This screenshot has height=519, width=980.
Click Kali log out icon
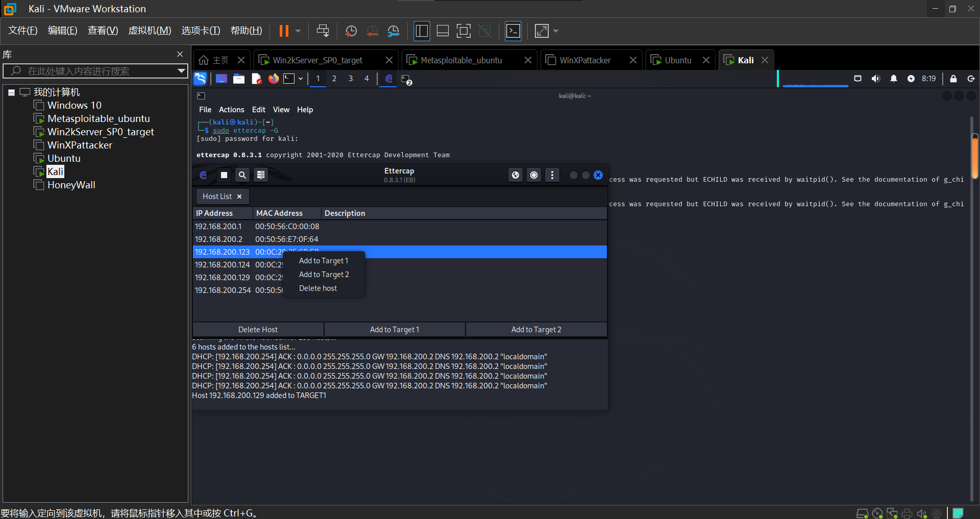tap(971, 79)
